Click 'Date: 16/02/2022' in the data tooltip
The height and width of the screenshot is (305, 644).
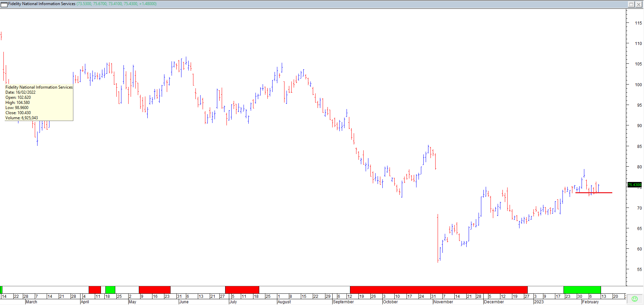[20, 92]
